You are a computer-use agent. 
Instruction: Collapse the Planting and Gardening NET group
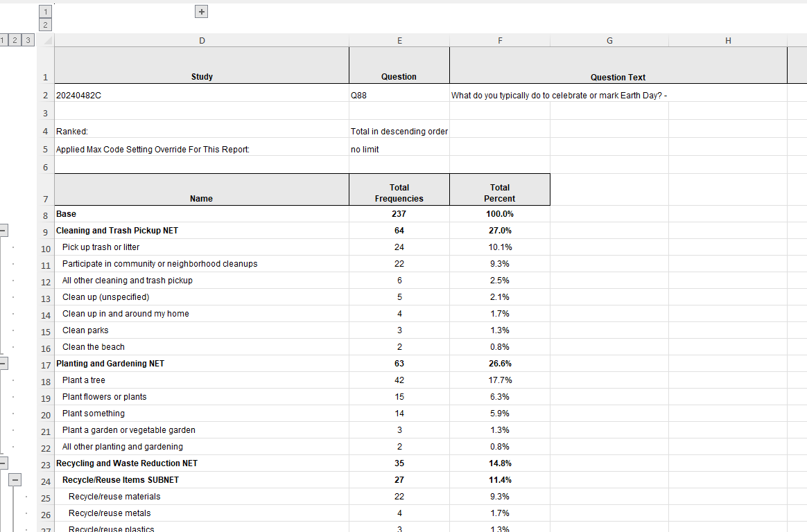click(3, 364)
